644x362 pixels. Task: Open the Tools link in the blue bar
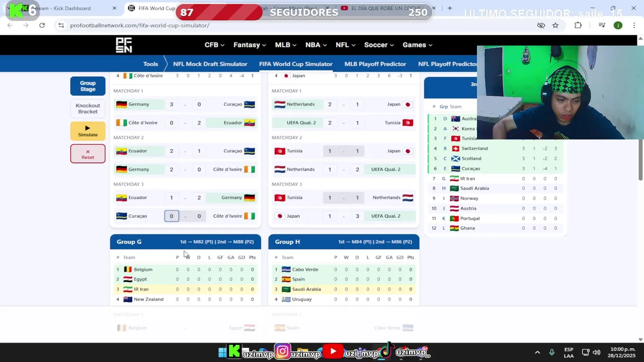tap(150, 64)
